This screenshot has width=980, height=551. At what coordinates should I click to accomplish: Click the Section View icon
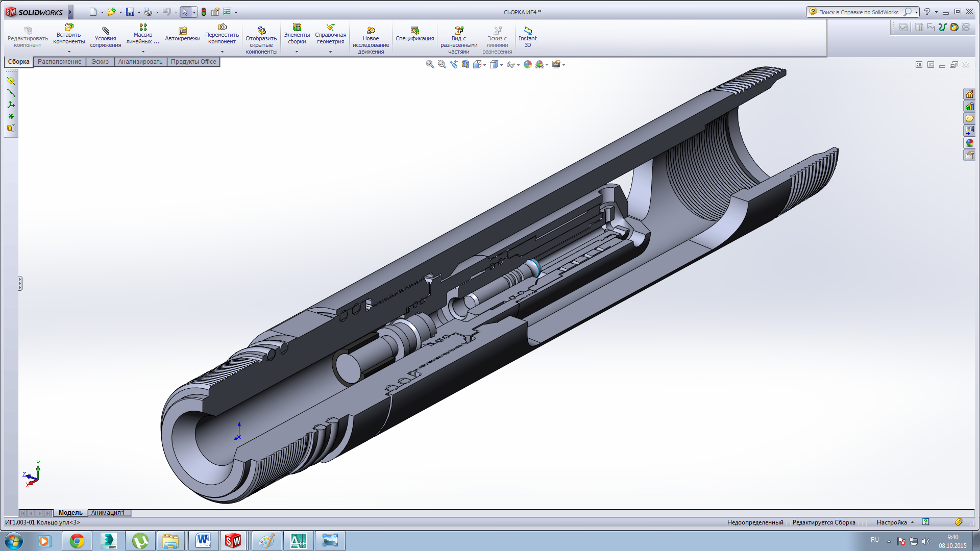(x=465, y=64)
